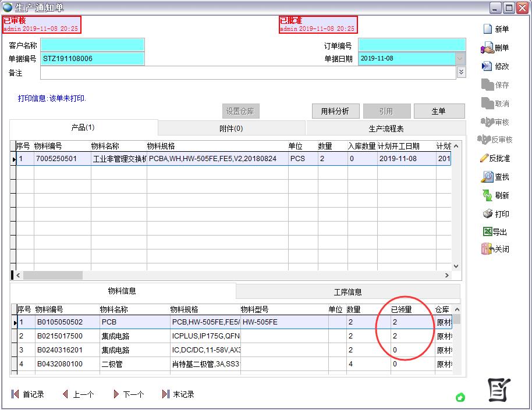Click the 反批准 (Unapprove) pencil icon
Image resolution: width=532 pixels, height=410 pixels.
coord(484,158)
